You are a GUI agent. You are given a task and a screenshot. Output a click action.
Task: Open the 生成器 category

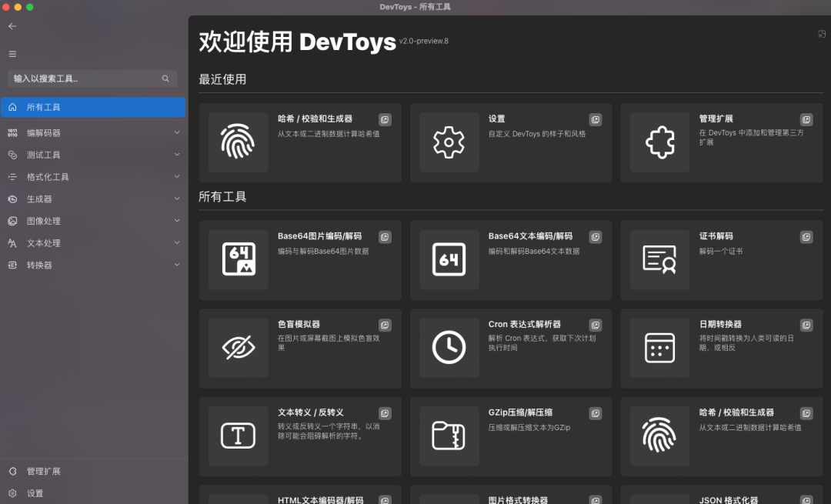[x=93, y=199]
